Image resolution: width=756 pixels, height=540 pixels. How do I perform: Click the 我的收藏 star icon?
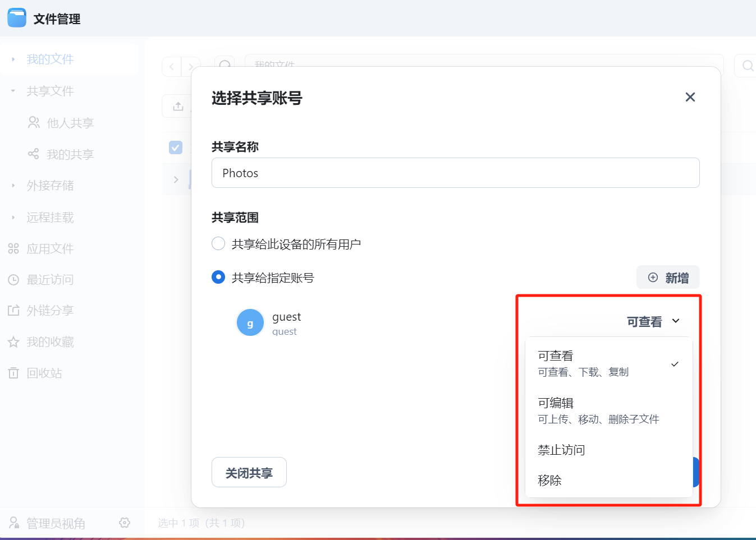pos(13,341)
